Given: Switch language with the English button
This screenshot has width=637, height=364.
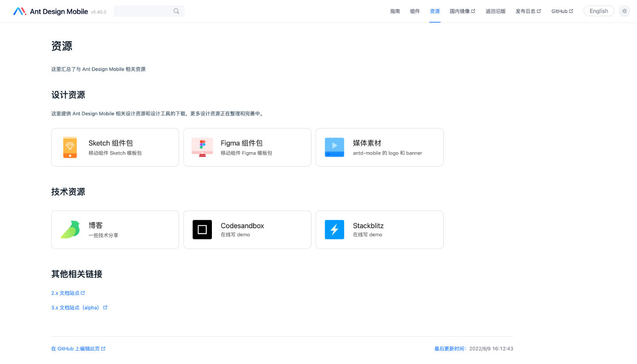Looking at the screenshot, I should (x=599, y=11).
